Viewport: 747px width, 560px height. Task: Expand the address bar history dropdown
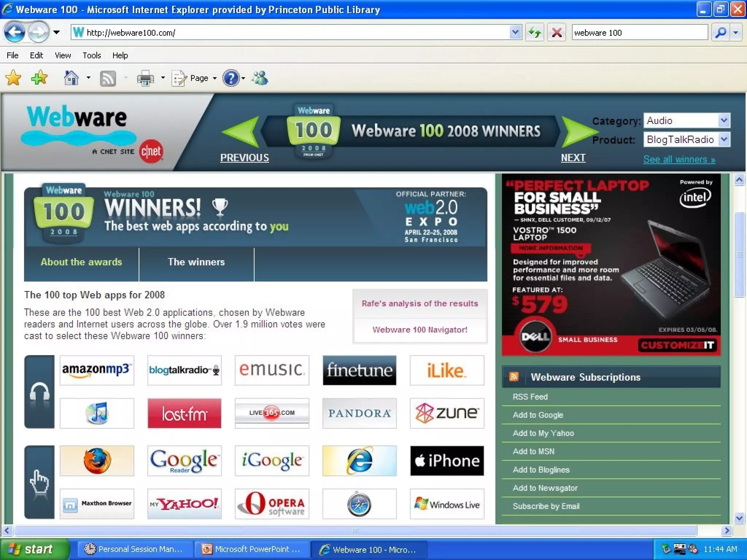515,32
